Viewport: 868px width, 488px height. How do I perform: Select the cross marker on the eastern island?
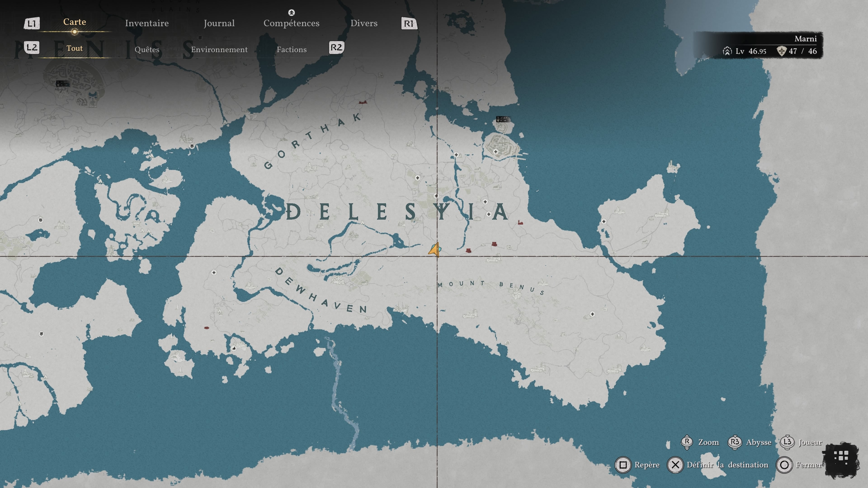coord(604,221)
